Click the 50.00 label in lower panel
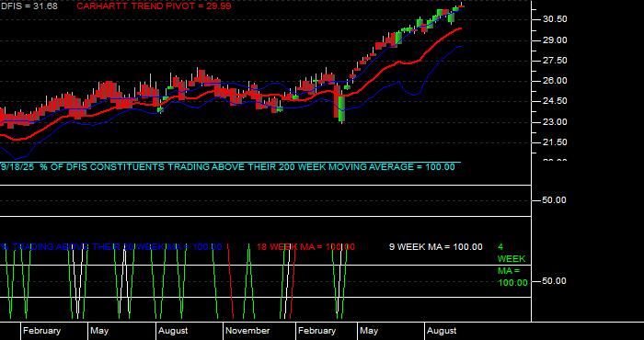This screenshot has height=340, width=644. click(x=554, y=281)
